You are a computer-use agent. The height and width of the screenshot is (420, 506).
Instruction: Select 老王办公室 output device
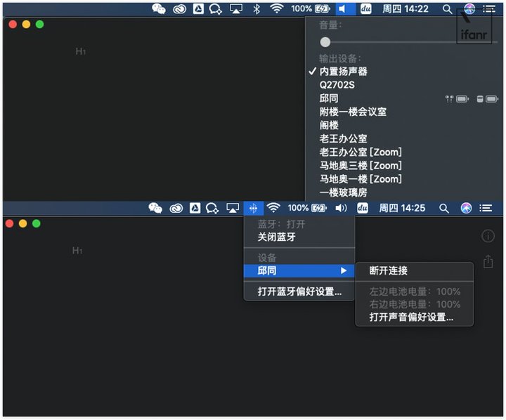pyautogui.click(x=403, y=138)
